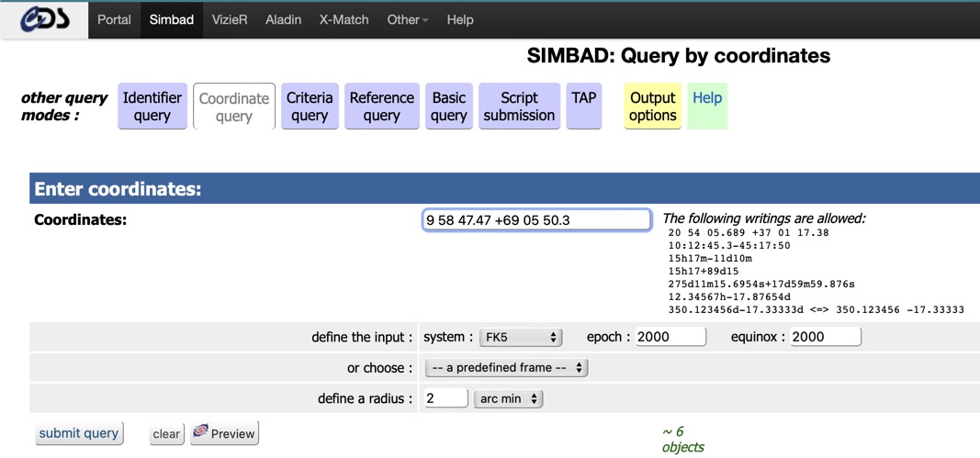Open the yellow Output options button
The height and width of the screenshot is (458, 980).
click(653, 106)
